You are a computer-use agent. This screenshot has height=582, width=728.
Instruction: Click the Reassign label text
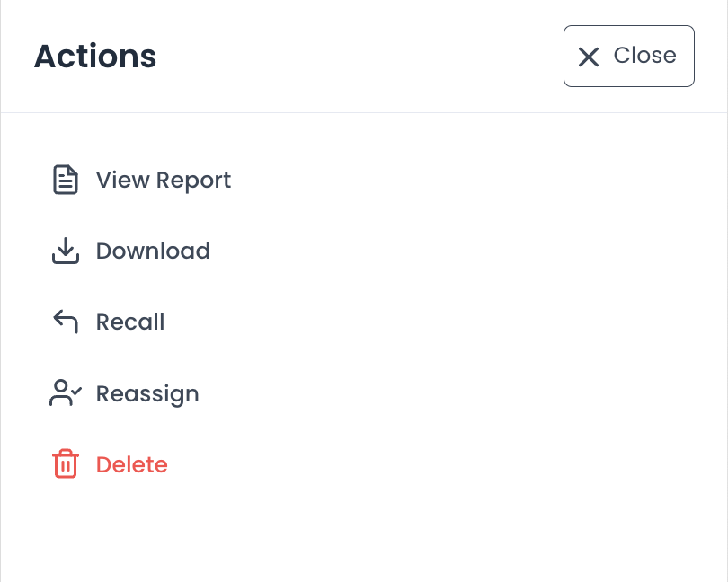[x=147, y=393]
